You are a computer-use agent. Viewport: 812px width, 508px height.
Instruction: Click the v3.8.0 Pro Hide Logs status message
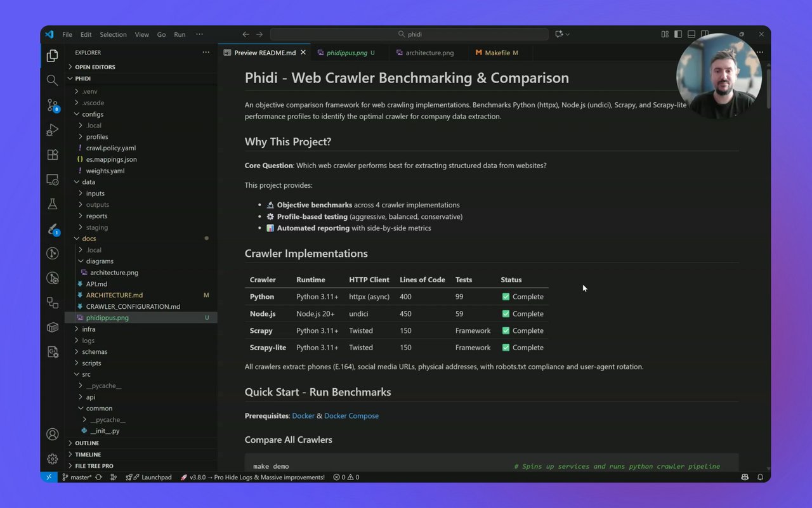(252, 477)
